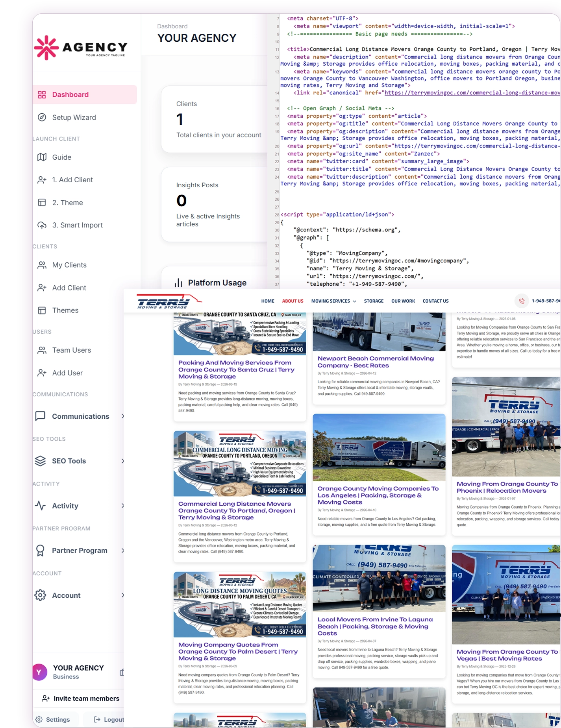This screenshot has width=561, height=728.
Task: Click the Add User person-plus icon
Action: [42, 373]
